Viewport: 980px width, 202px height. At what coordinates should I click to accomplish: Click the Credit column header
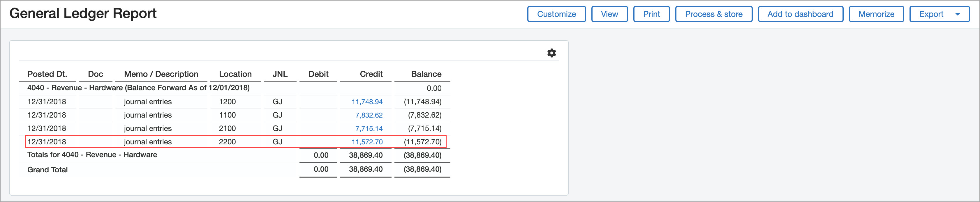pos(371,74)
